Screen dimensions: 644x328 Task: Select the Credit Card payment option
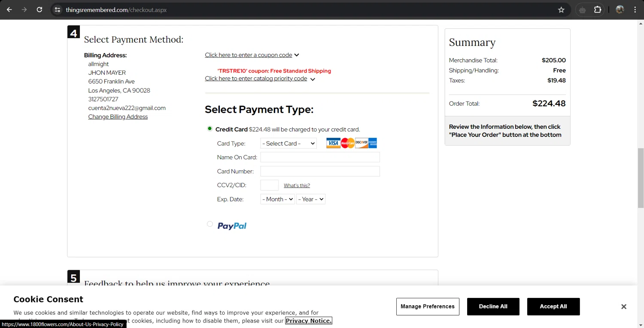click(210, 128)
